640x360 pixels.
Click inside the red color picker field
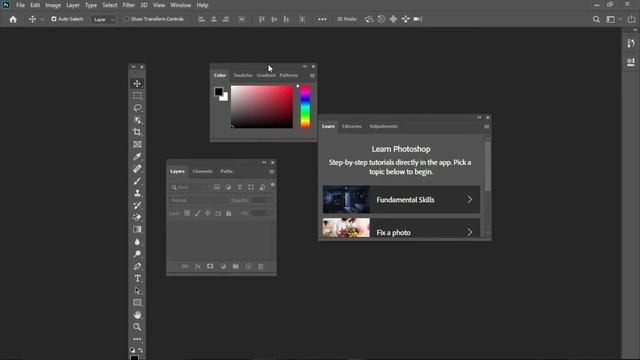pyautogui.click(x=262, y=107)
